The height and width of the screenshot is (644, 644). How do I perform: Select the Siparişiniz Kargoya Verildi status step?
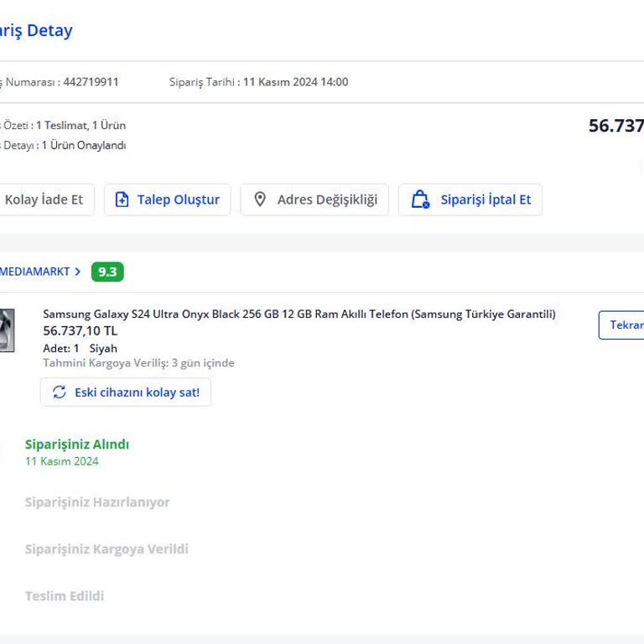[x=106, y=549]
